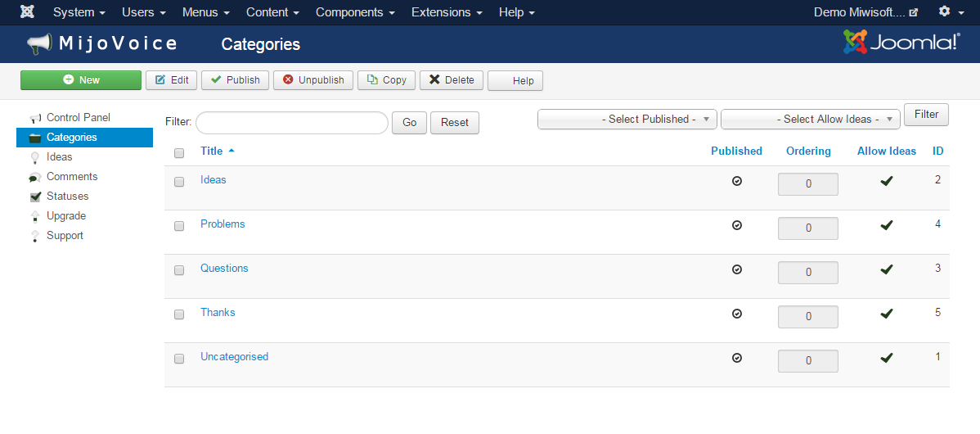Click the published status icon for Thanks
Screen dimensions: 980x434
point(736,314)
